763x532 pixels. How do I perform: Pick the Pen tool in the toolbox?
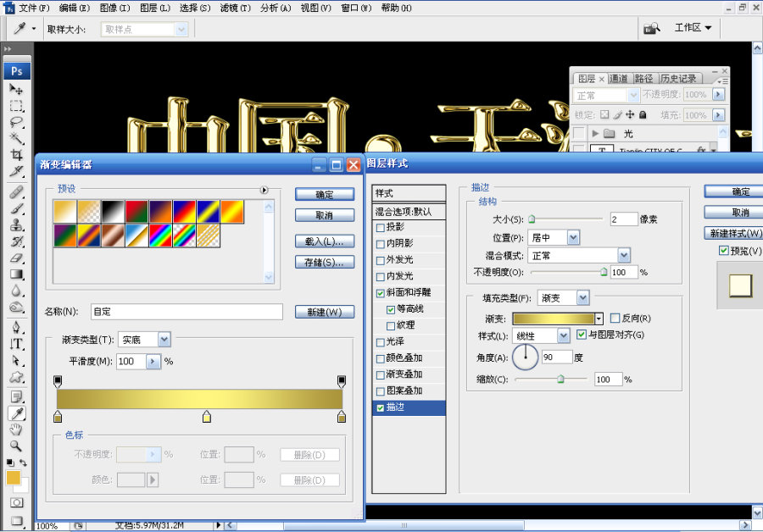(16, 327)
